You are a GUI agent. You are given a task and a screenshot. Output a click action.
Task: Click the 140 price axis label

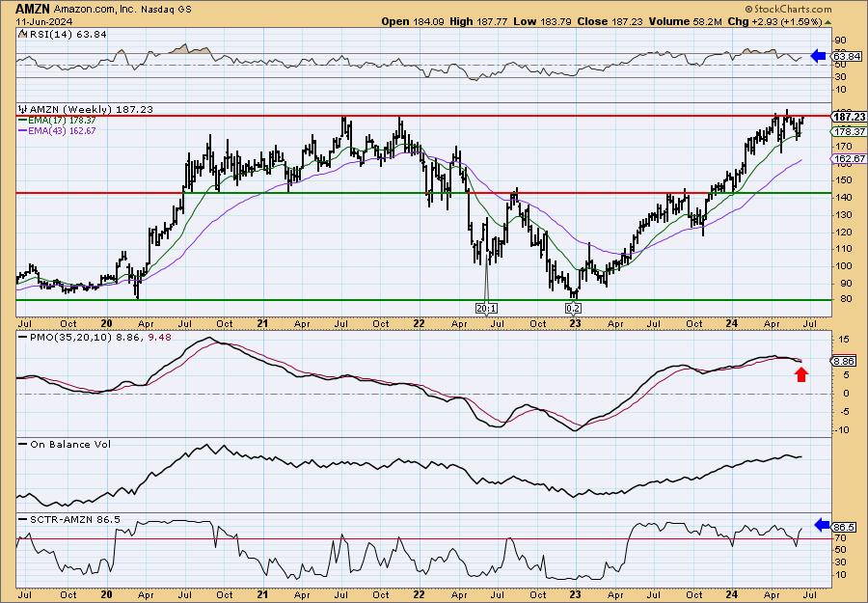843,198
